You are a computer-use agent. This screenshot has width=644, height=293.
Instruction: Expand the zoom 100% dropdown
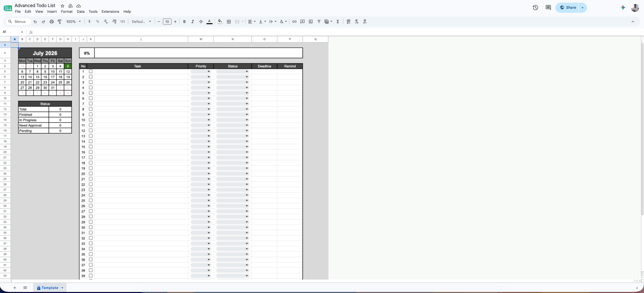74,22
